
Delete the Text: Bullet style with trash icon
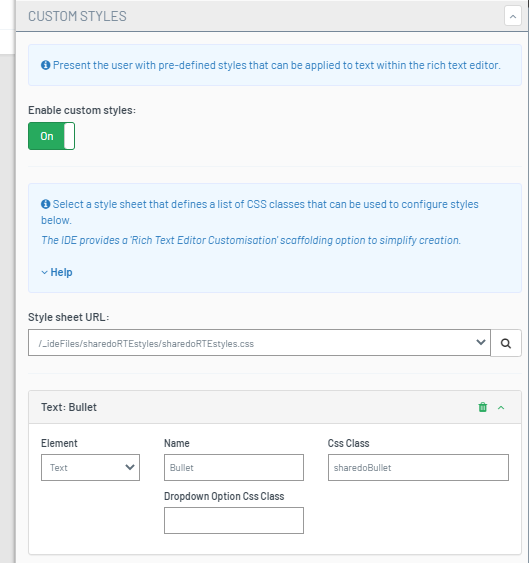coord(483,407)
